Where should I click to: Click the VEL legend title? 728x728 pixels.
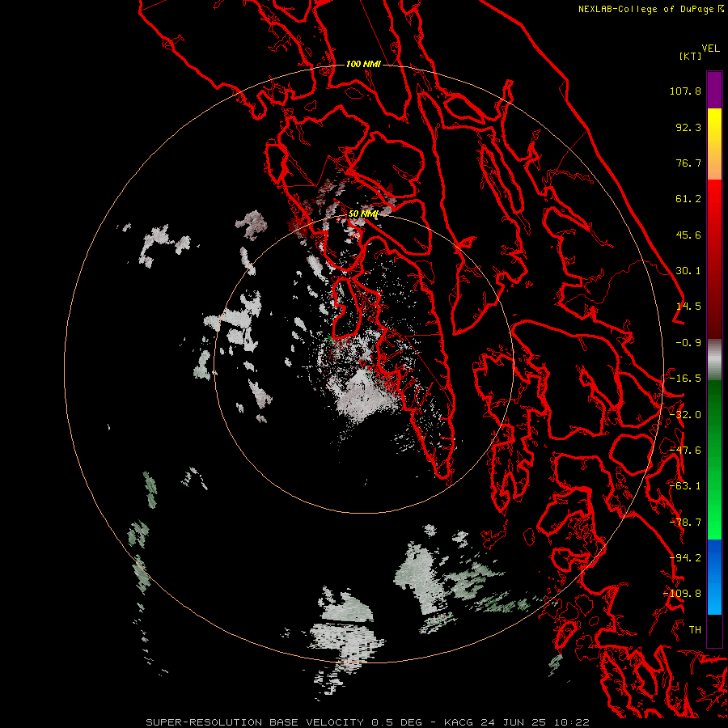(710, 49)
